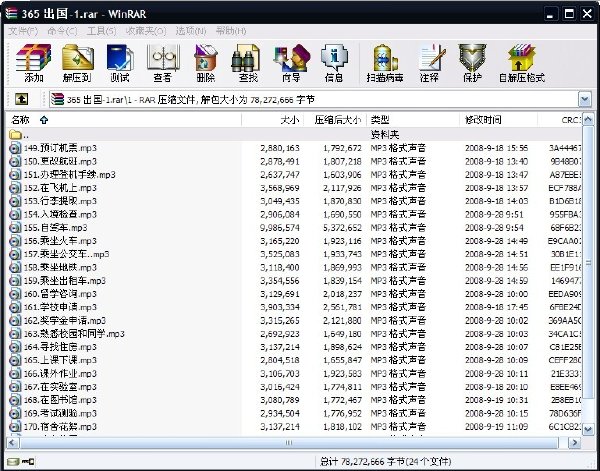600x471 pixels.
Task: Select file 154.入境检查.mp3
Action: [x=60, y=215]
